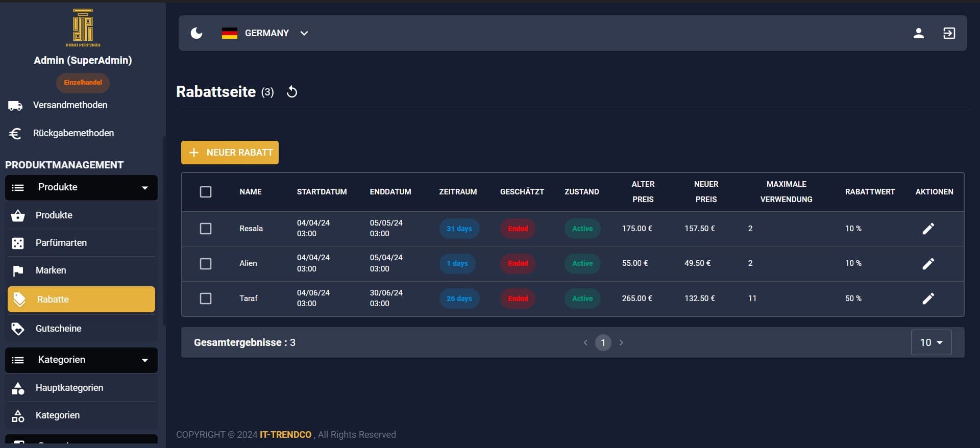Click the Dubai Perfumes logo

[x=83, y=28]
